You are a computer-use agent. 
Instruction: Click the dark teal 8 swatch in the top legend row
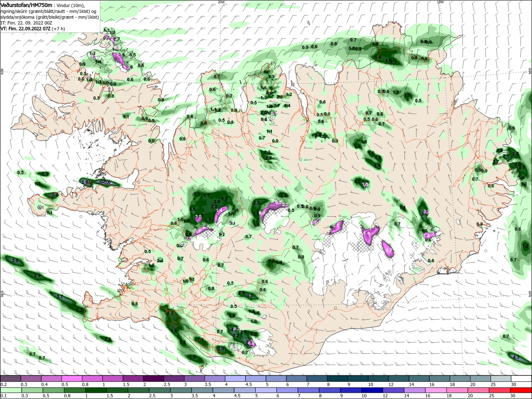pyautogui.click(x=337, y=379)
